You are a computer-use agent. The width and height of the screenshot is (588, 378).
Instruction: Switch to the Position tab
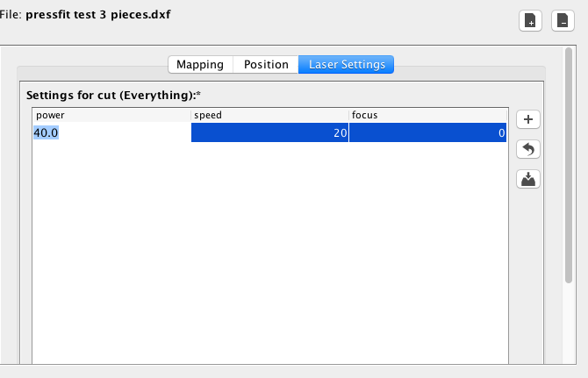pos(266,64)
